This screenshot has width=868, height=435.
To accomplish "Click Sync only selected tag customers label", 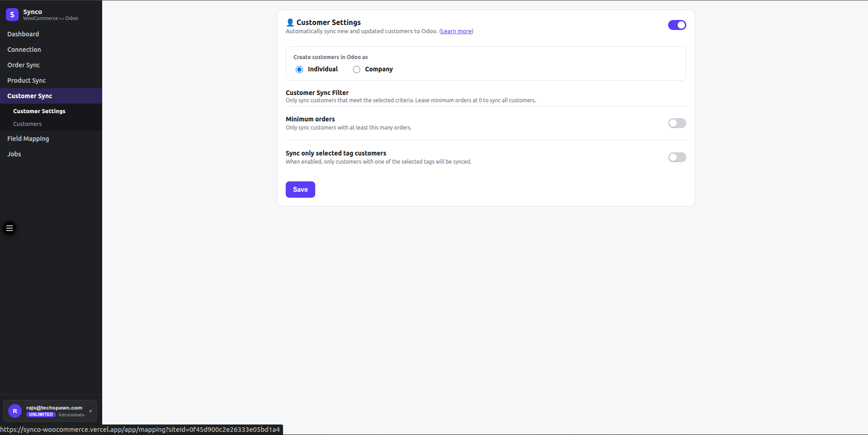I will tap(336, 153).
